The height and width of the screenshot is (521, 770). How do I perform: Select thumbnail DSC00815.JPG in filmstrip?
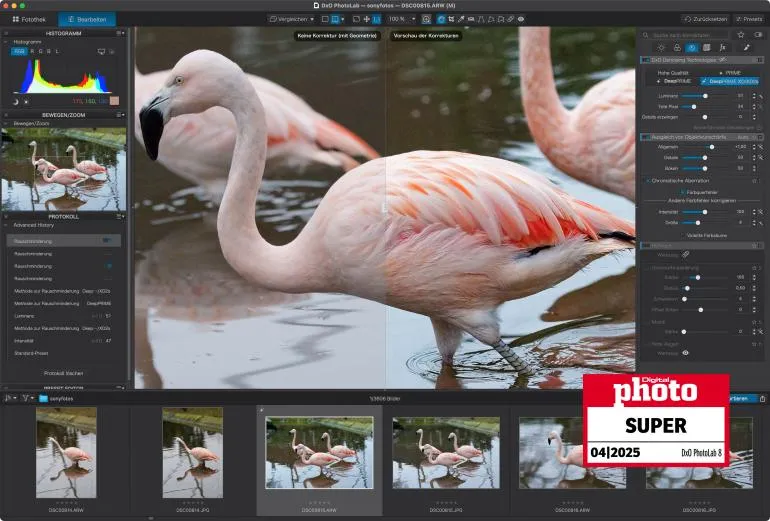(x=446, y=453)
